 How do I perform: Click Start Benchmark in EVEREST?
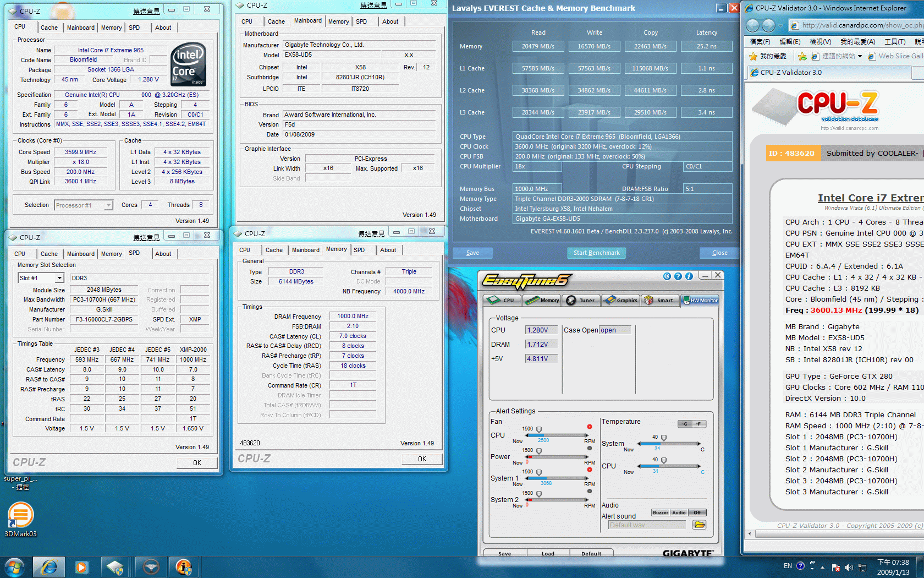[x=596, y=253]
